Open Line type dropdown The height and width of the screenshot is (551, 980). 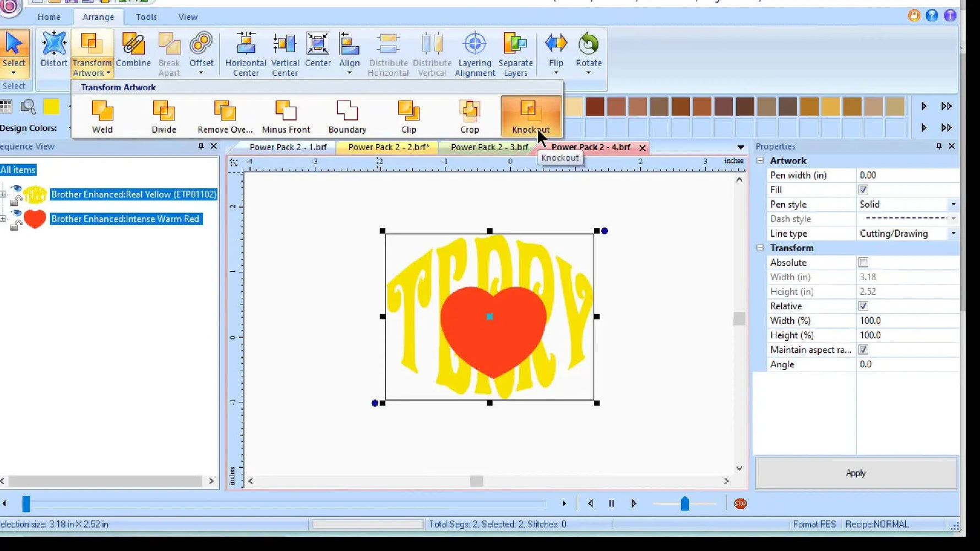(x=954, y=233)
